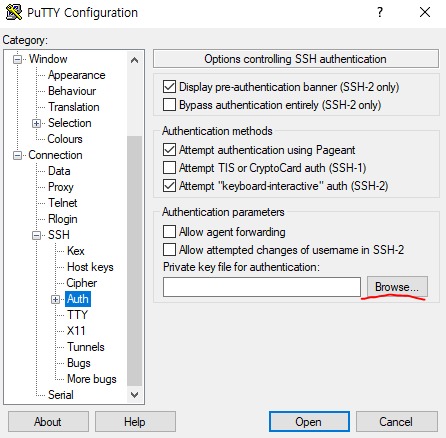This screenshot has height=438, width=446.
Task: Check Attempt TIS or CryptoCard auth
Action: coord(169,168)
